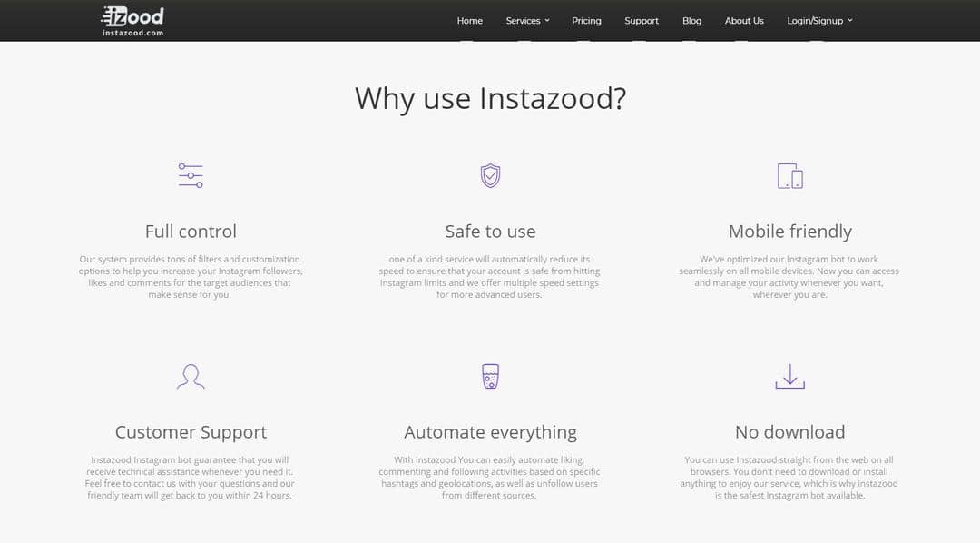Viewport: 980px width, 543px height.
Task: Click the 'Mobile friendly' feature title
Action: (789, 232)
